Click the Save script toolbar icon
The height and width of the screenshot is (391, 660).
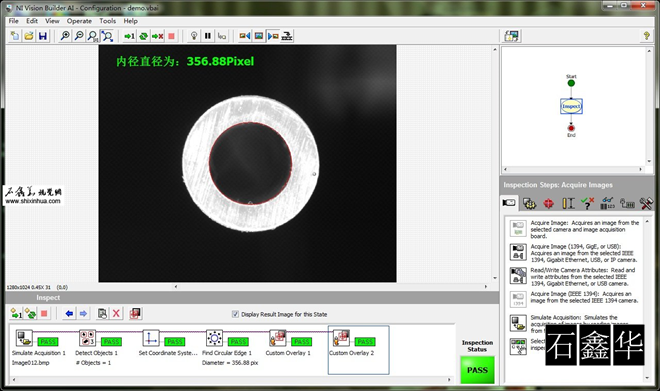pos(43,36)
